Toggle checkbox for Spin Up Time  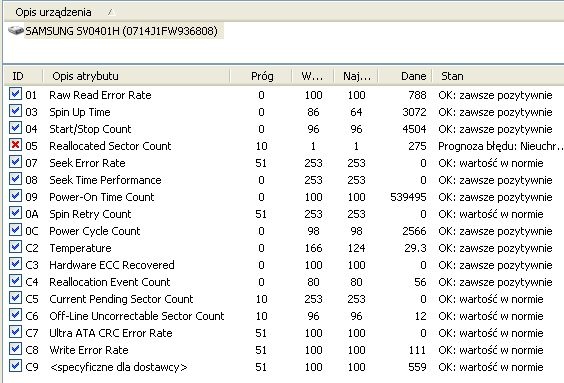click(15, 111)
